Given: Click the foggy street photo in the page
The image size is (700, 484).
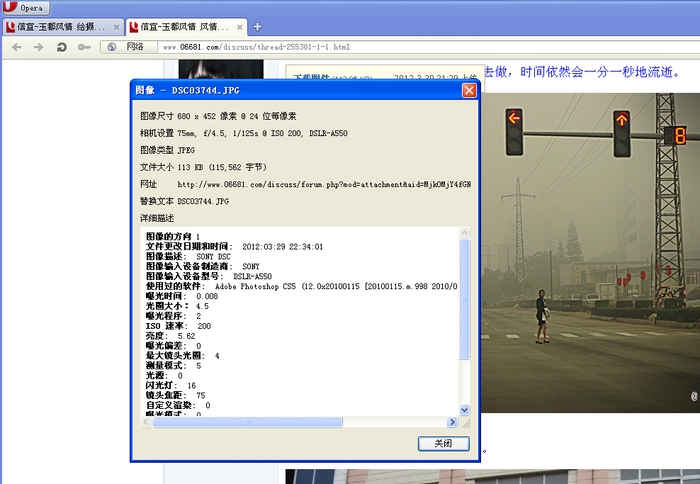Looking at the screenshot, I should 590,252.
